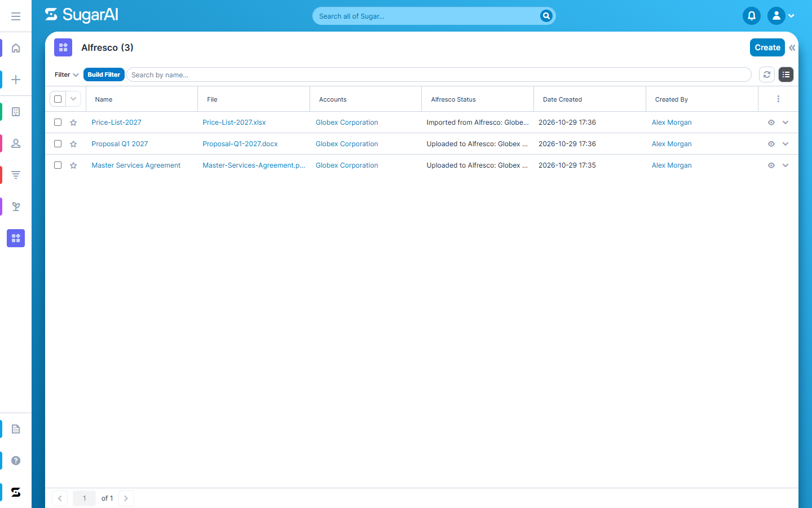
Task: Open the document icon in sidebar
Action: (16, 429)
